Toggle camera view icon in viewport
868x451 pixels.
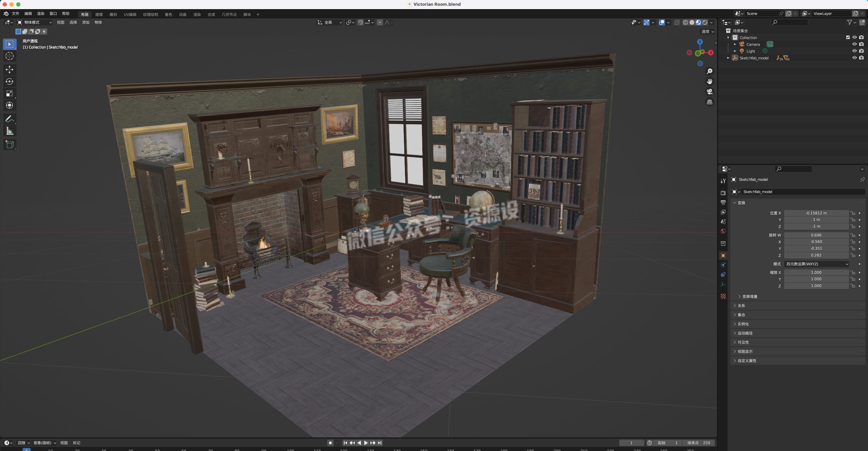tap(709, 92)
